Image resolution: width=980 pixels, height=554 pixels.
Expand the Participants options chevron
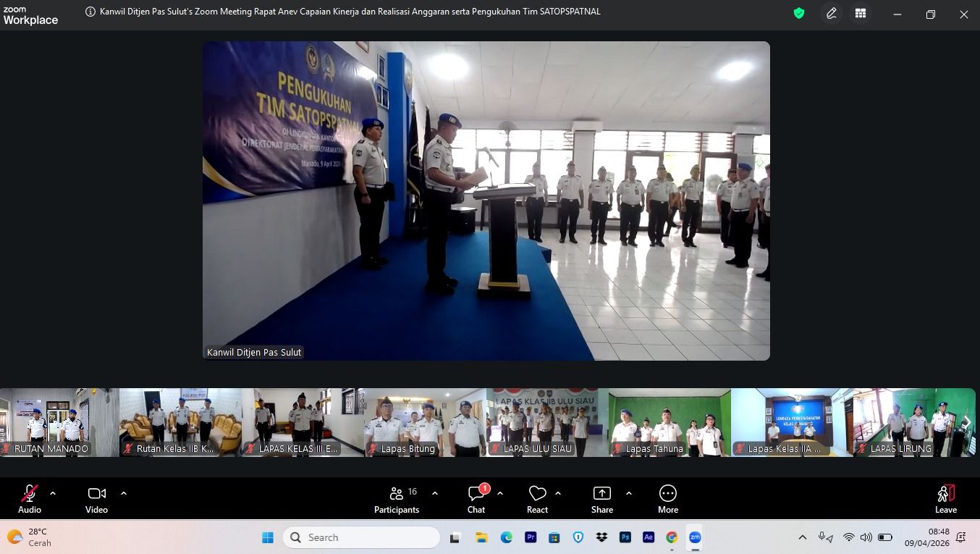(435, 493)
